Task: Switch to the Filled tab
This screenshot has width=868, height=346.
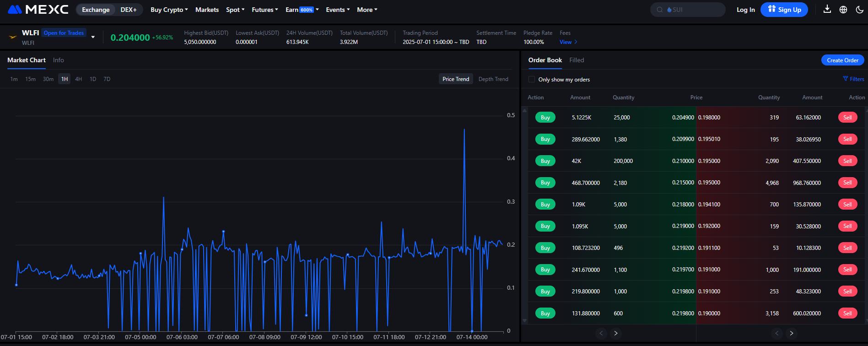Action: (577, 60)
